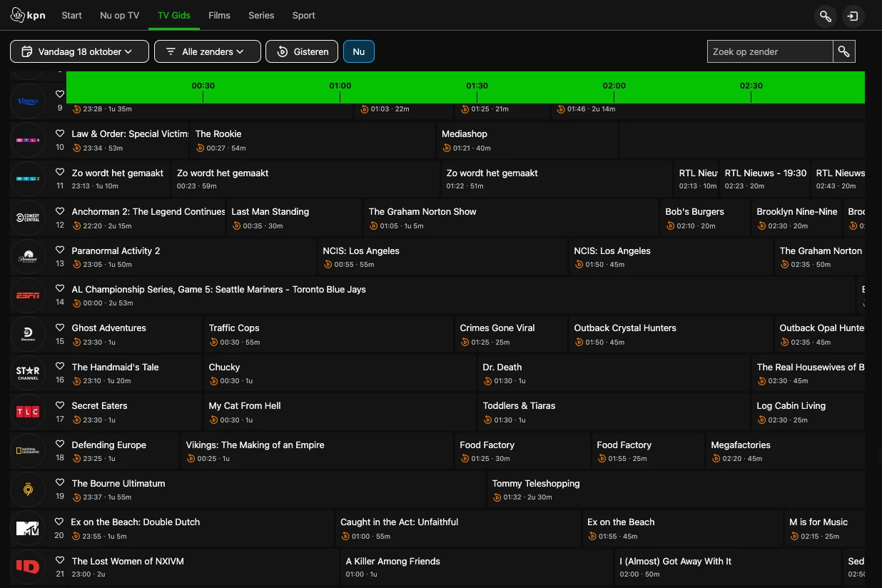Open the Sport tab

click(303, 15)
